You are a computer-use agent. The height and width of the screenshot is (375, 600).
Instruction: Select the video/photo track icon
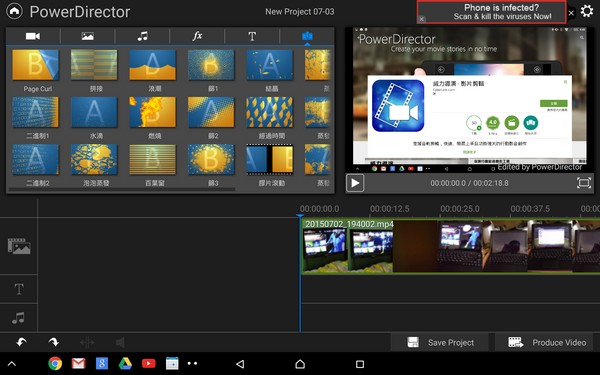point(19,246)
